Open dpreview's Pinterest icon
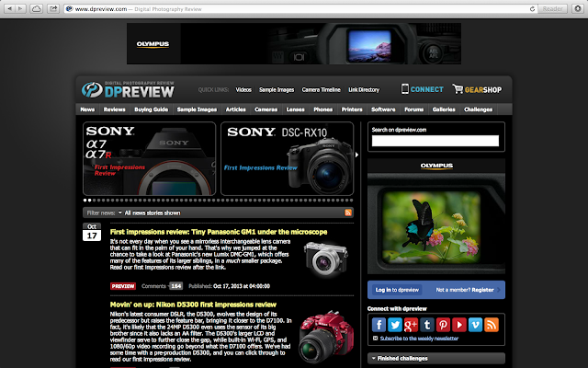Screen dimensions: 588x368 [443, 325]
